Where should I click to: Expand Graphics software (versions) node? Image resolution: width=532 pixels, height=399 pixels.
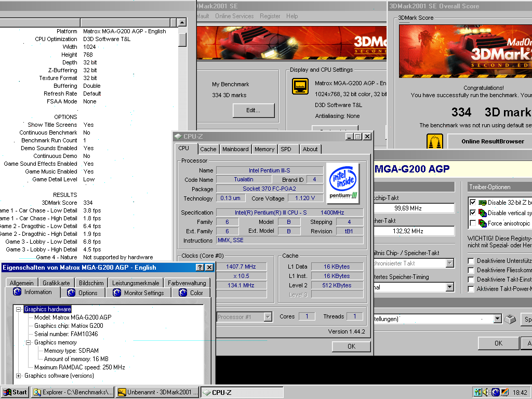coord(18,376)
